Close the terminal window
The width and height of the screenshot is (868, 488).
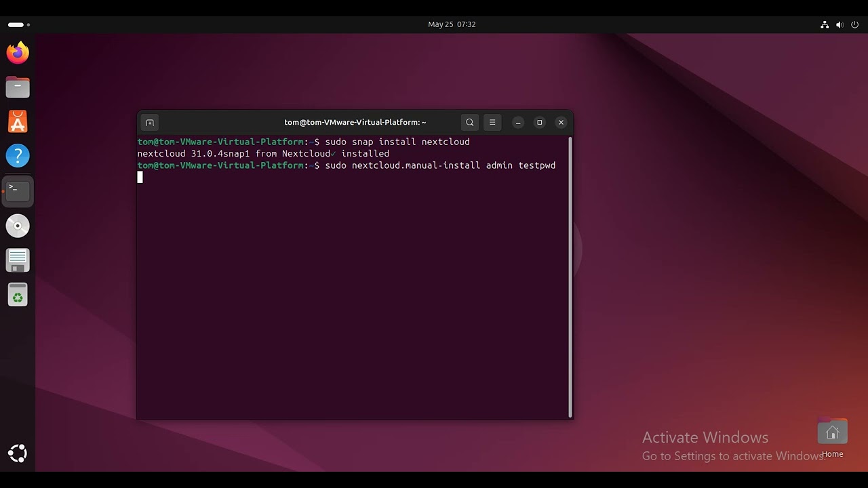561,123
